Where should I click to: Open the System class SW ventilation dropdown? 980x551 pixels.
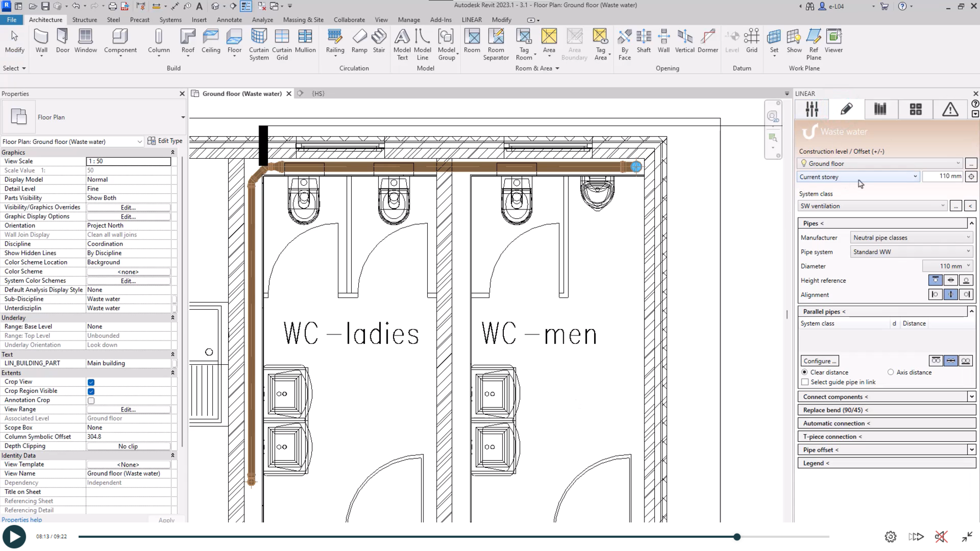872,206
